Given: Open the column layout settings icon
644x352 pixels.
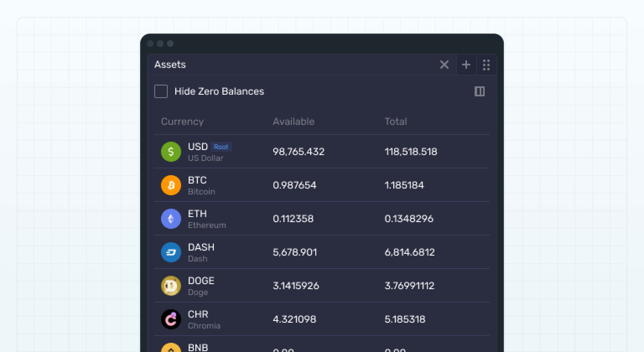Looking at the screenshot, I should pyautogui.click(x=479, y=91).
